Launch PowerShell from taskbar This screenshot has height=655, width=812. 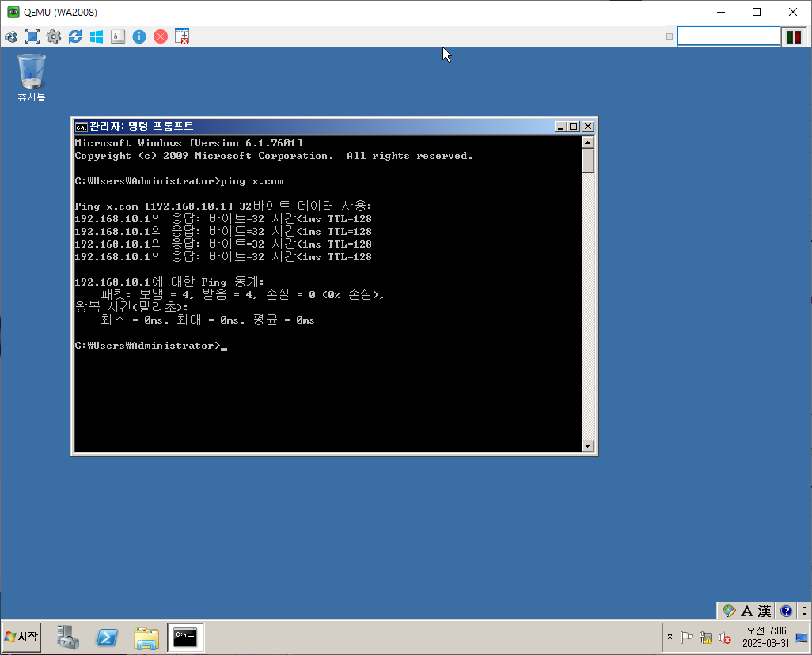pyautogui.click(x=107, y=638)
